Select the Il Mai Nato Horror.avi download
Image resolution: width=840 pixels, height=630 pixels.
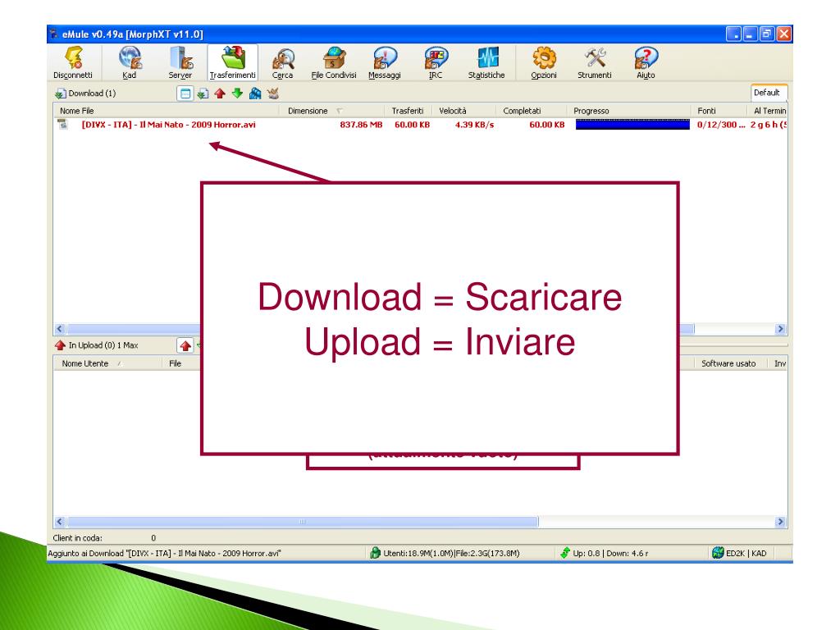(x=168, y=125)
